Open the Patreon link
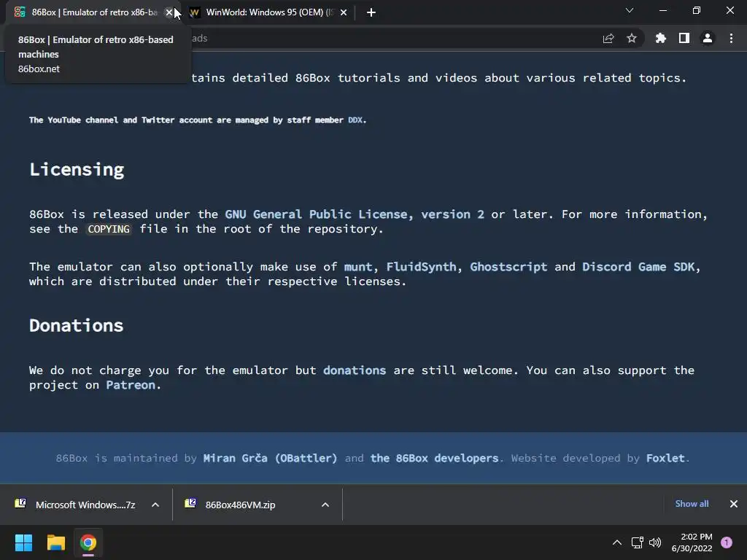747x560 pixels. (131, 385)
